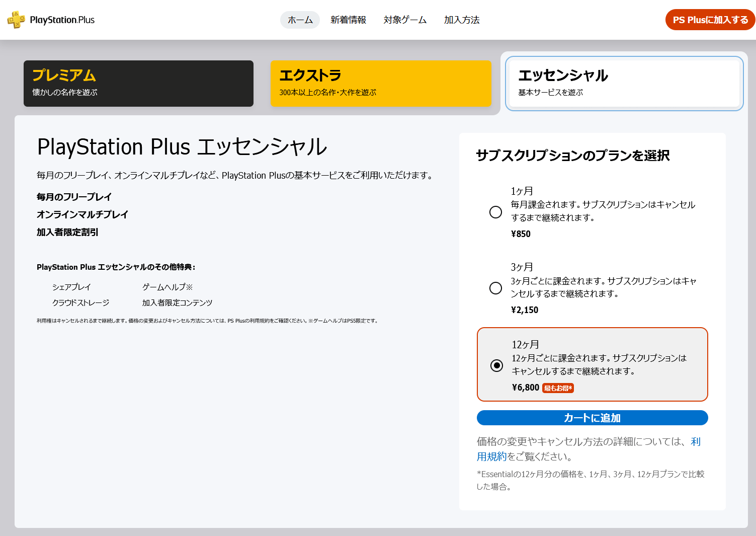Open the 加入方法 menu item
This screenshot has width=756, height=536.
click(462, 20)
